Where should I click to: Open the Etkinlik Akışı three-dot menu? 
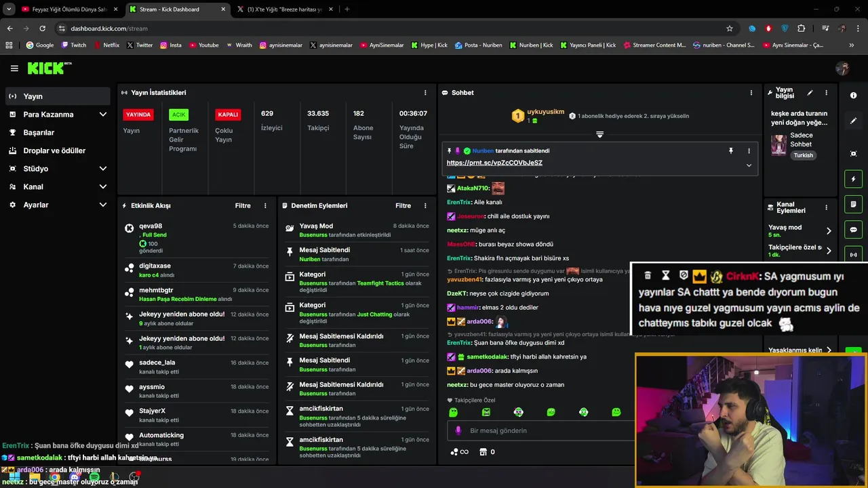pos(265,205)
